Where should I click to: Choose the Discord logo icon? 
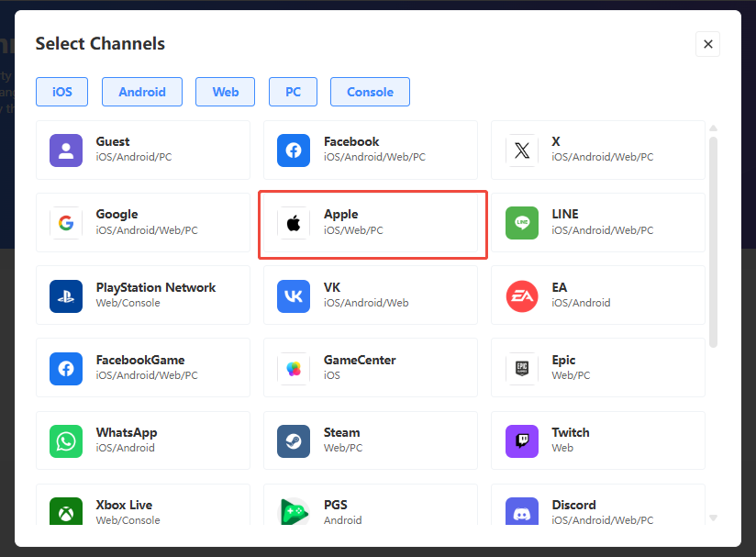click(x=522, y=513)
